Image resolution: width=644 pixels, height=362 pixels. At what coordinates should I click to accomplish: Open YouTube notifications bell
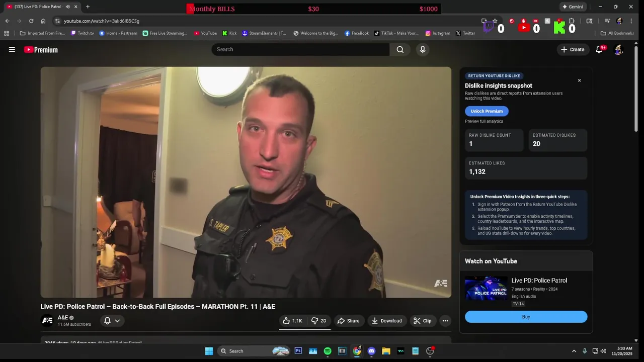599,49
